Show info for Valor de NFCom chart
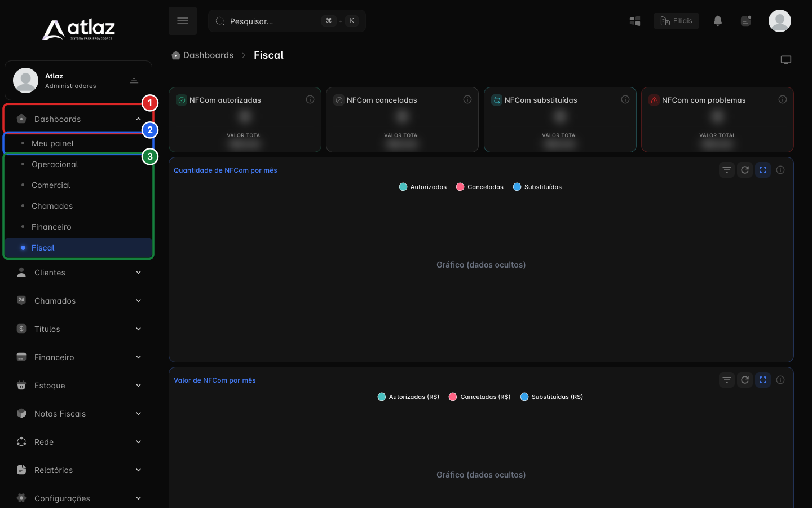The width and height of the screenshot is (812, 508). point(780,380)
